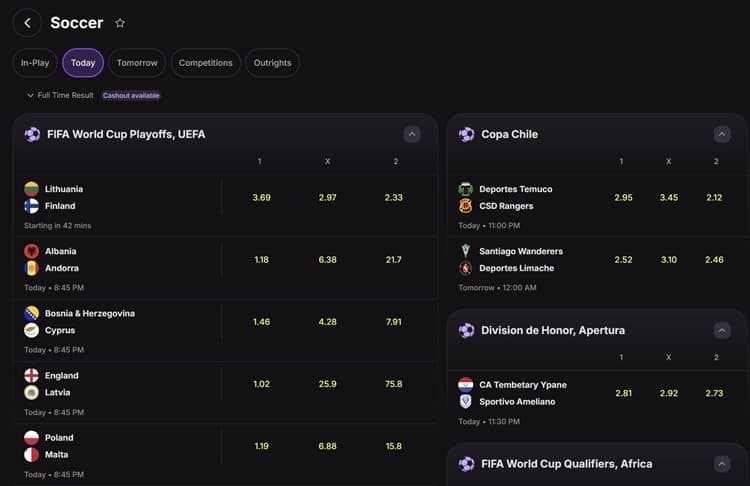Collapse the Copa Chile section
This screenshot has width=750, height=486.
[x=722, y=134]
